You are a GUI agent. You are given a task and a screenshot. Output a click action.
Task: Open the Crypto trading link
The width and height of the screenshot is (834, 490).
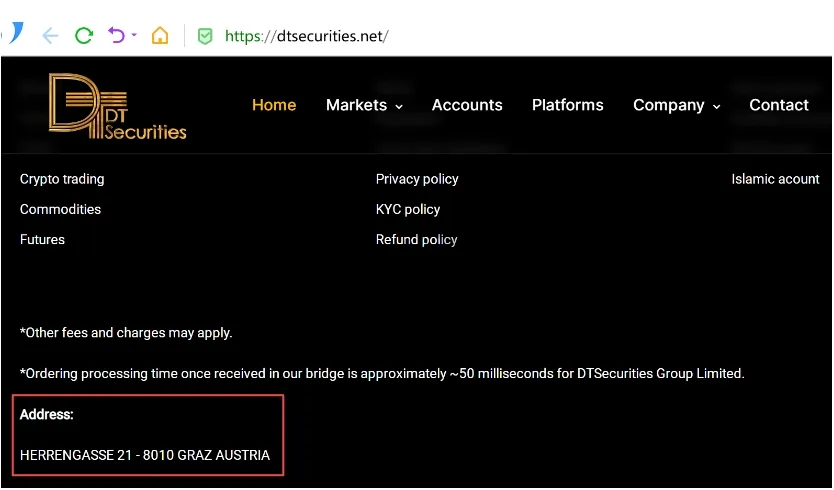(x=62, y=179)
